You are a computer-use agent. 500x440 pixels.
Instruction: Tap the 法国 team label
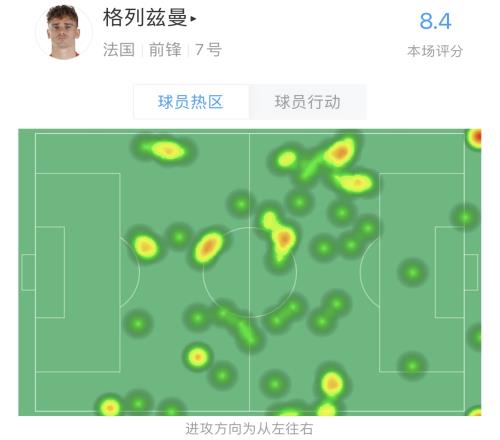[119, 50]
